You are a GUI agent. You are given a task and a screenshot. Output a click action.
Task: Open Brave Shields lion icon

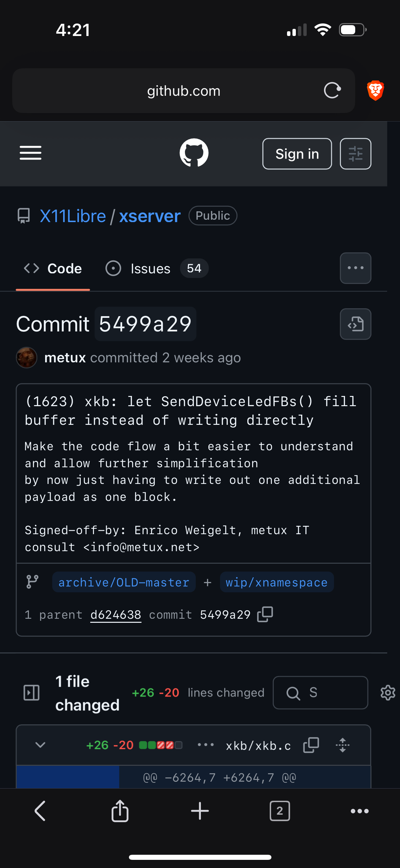[x=376, y=91]
